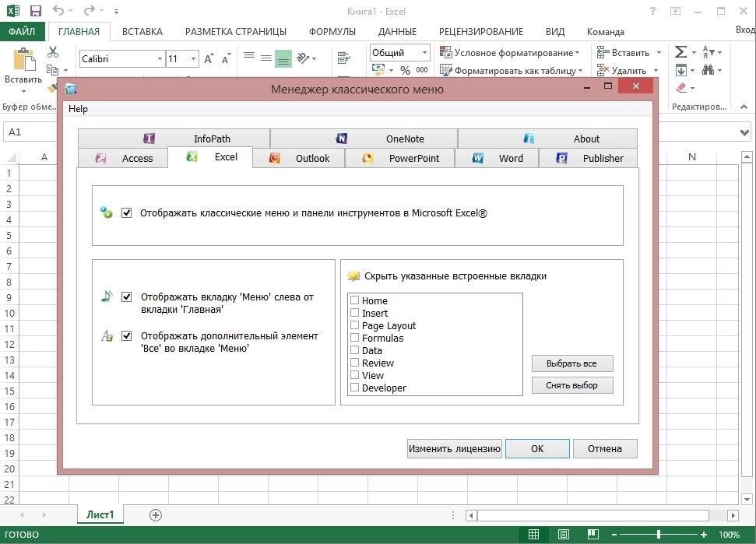Open the Help menu in dialog
The width and height of the screenshot is (756, 544).
pos(78,109)
